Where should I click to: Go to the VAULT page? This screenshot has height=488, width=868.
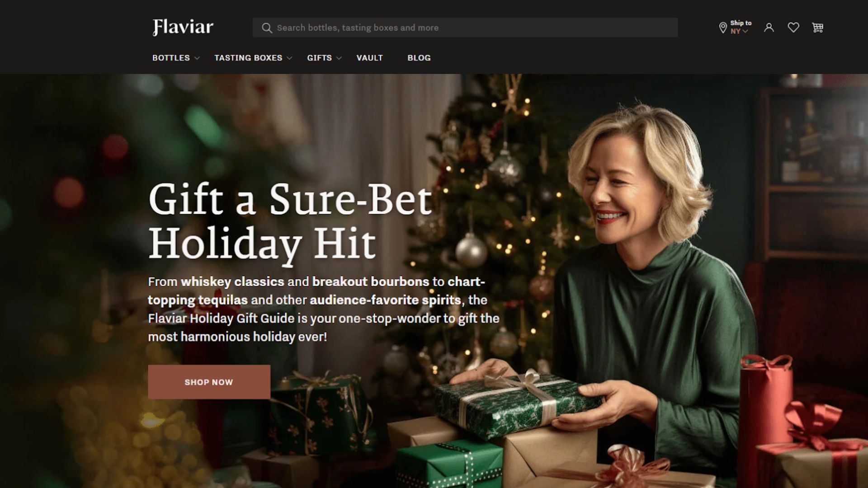(x=369, y=58)
